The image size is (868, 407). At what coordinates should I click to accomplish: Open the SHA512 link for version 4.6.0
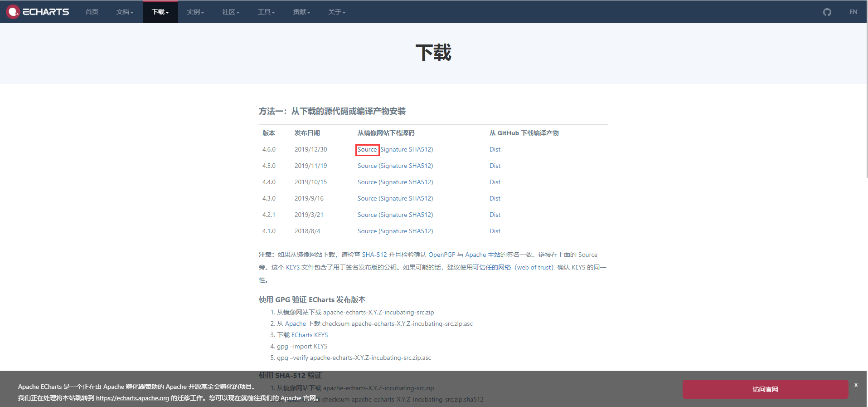420,149
